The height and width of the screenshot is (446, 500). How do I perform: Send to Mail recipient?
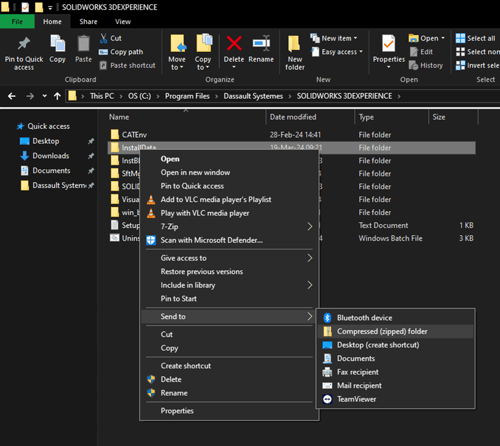click(395, 386)
